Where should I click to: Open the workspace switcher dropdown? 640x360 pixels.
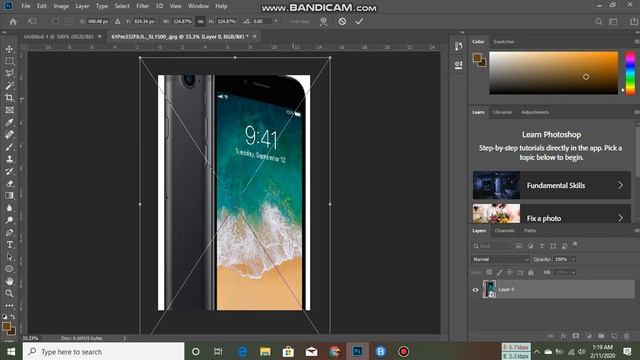pyautogui.click(x=613, y=22)
